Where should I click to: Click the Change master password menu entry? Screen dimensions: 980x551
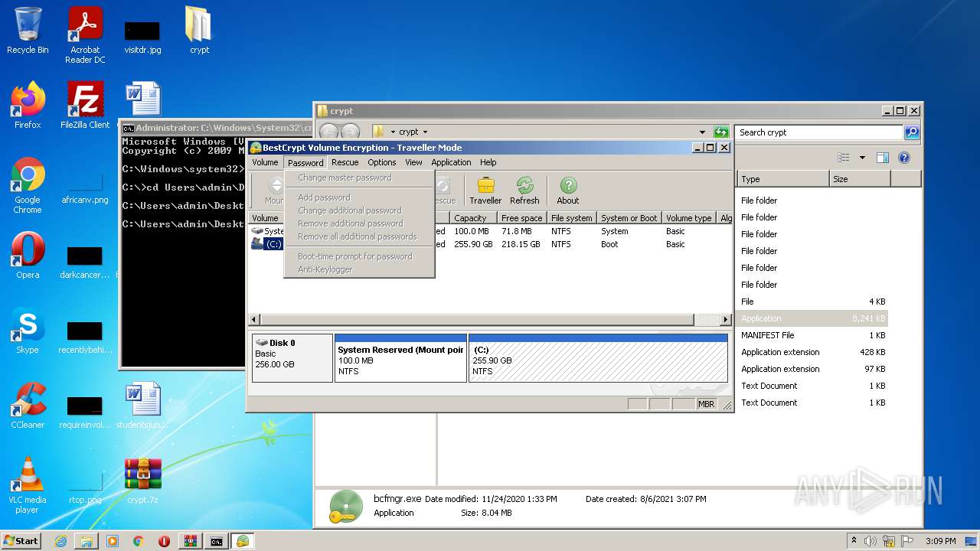click(x=345, y=178)
